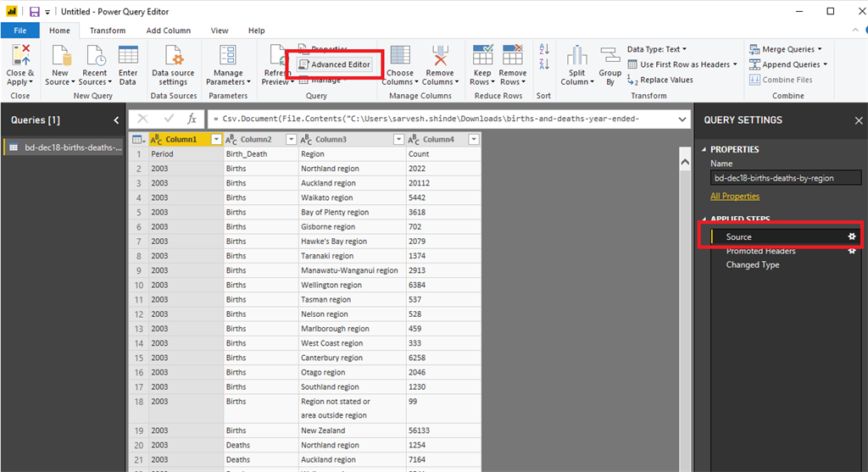Click the Manawatu-Wanganui region cell
The height and width of the screenshot is (472, 868).
pos(352,270)
